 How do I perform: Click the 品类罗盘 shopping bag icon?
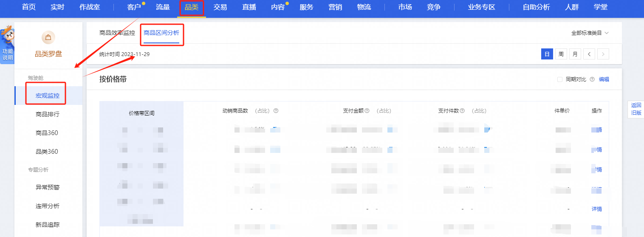[48, 37]
